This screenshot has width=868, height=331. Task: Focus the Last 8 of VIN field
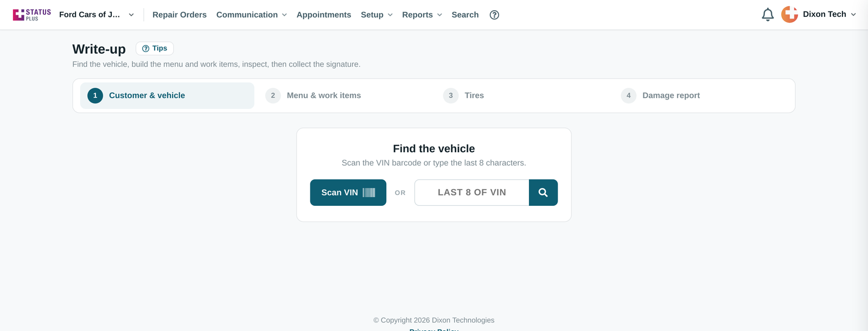[472, 192]
